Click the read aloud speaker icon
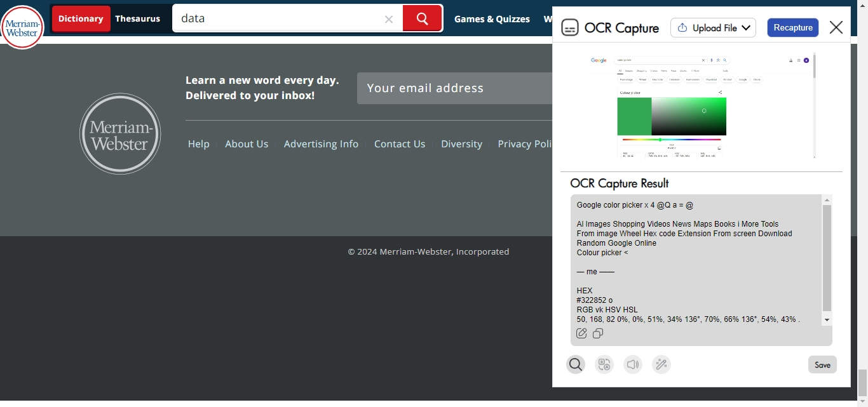This screenshot has width=868, height=407. (x=633, y=364)
